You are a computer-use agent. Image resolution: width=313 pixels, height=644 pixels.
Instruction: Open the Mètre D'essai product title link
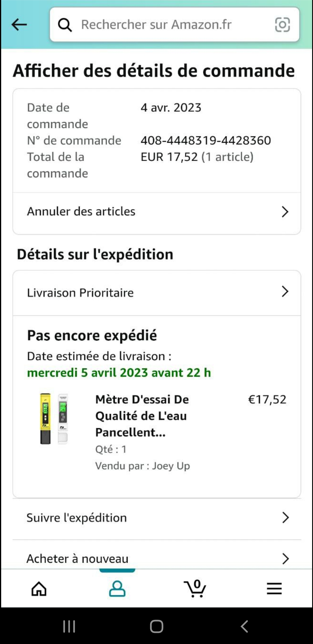[142, 416]
